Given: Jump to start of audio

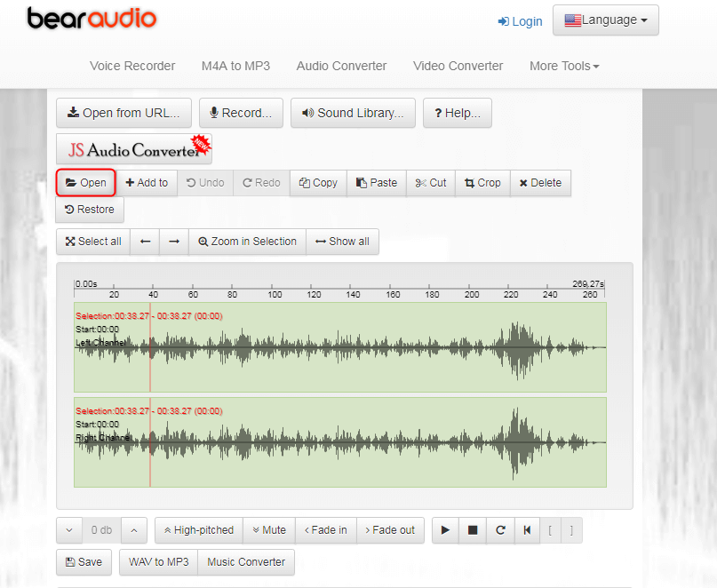Looking at the screenshot, I should pos(527,530).
